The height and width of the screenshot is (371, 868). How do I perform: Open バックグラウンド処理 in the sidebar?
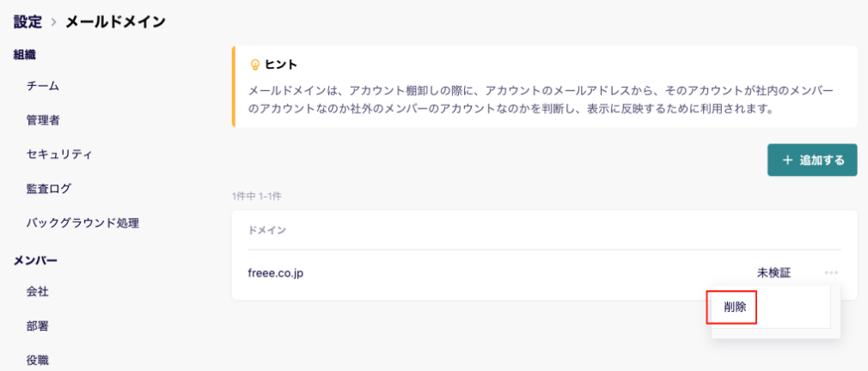pos(83,222)
